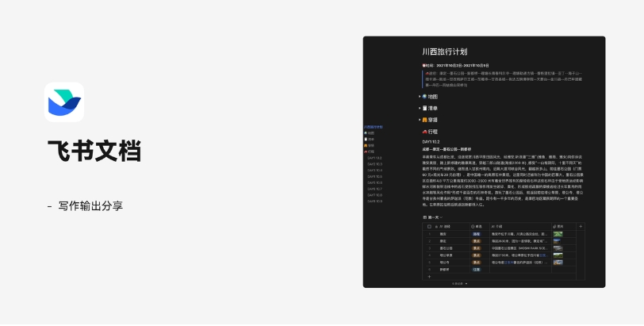
Task: Click the clock icon before 时间 line
Action: tap(424, 65)
